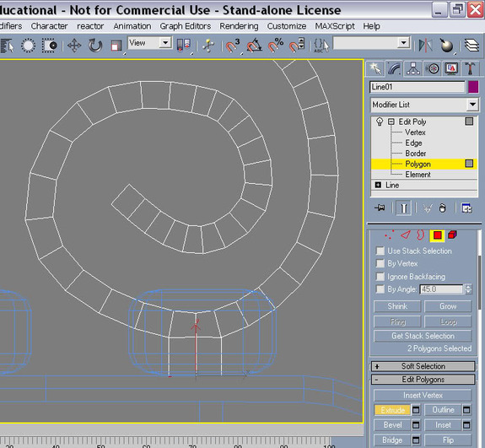Switch to Utilities hammer panel
Image resolution: width=485 pixels, height=448 pixels.
click(x=470, y=68)
